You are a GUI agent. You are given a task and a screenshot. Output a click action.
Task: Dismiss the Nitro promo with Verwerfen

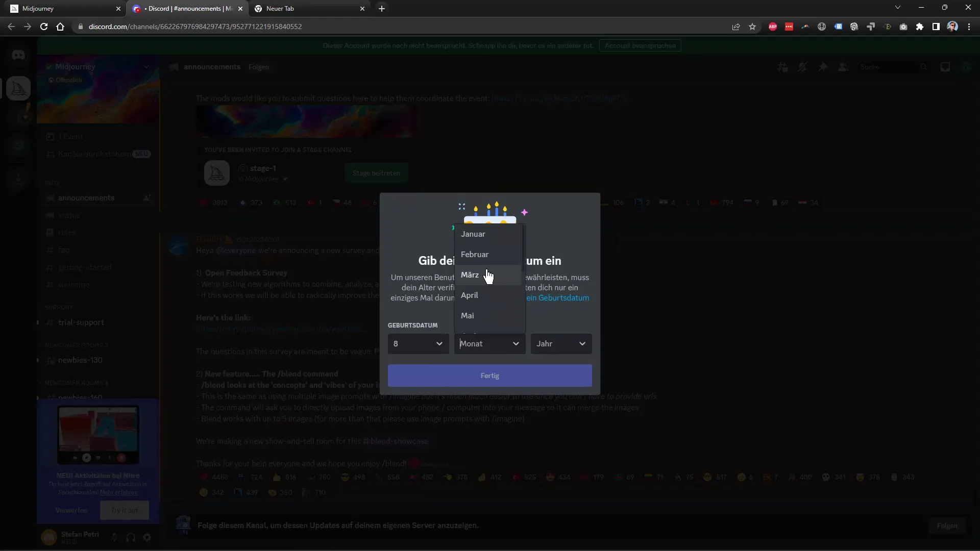[x=71, y=510]
